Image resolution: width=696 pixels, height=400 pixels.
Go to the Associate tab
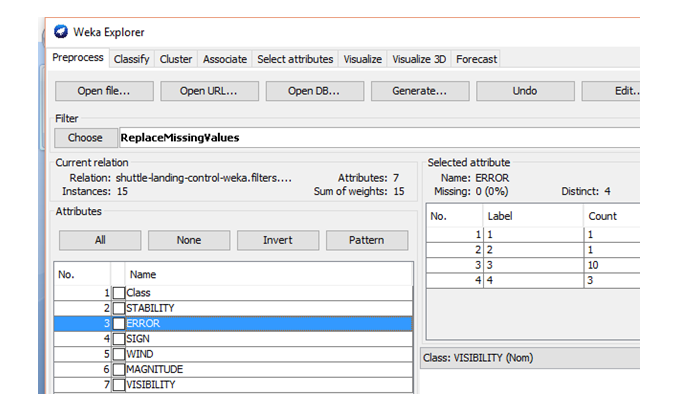[x=225, y=59]
